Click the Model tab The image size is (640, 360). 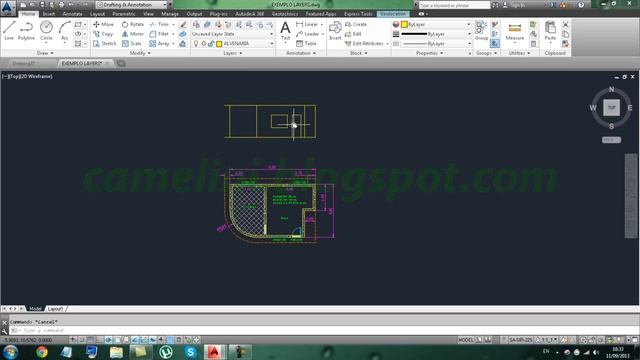[x=35, y=309]
